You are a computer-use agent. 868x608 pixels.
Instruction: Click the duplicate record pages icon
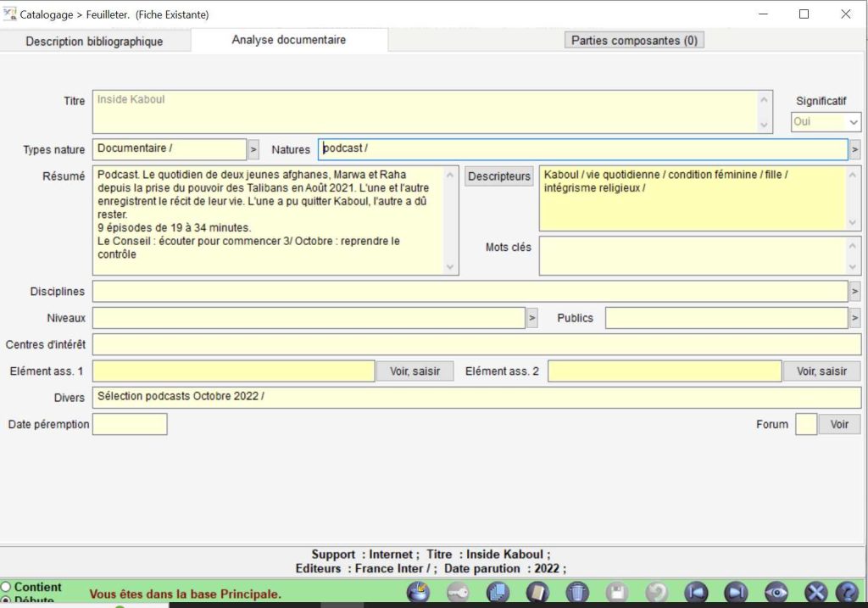tap(498, 593)
